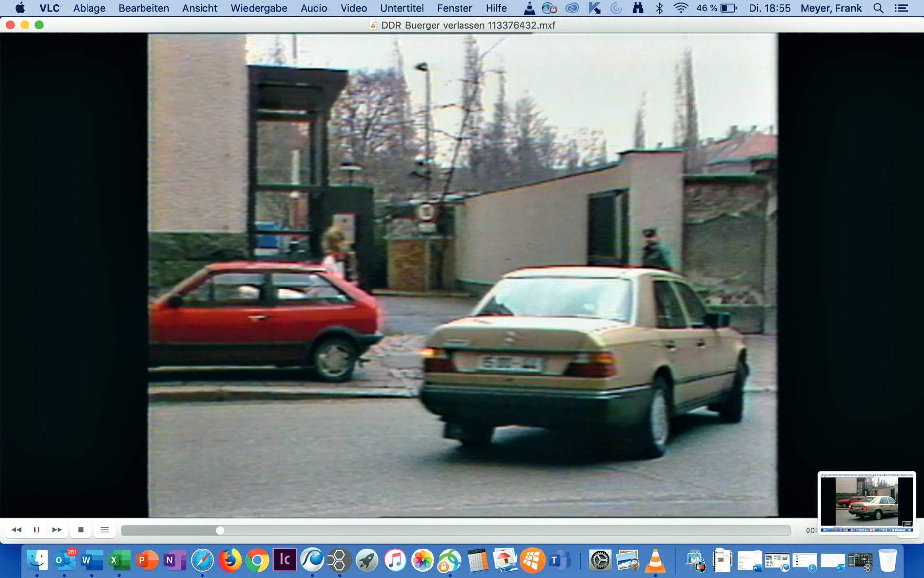Click the fast forward button
The width and height of the screenshot is (924, 578).
coord(57,530)
